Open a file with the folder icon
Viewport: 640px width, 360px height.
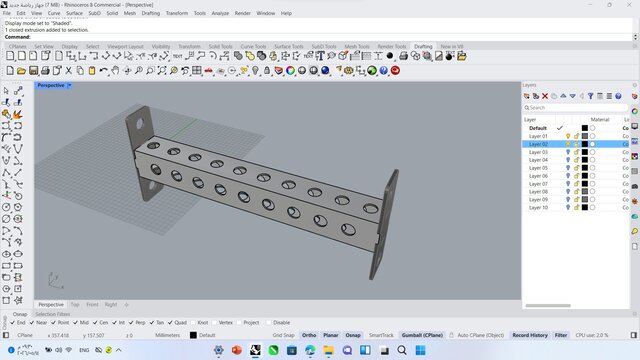22,71
